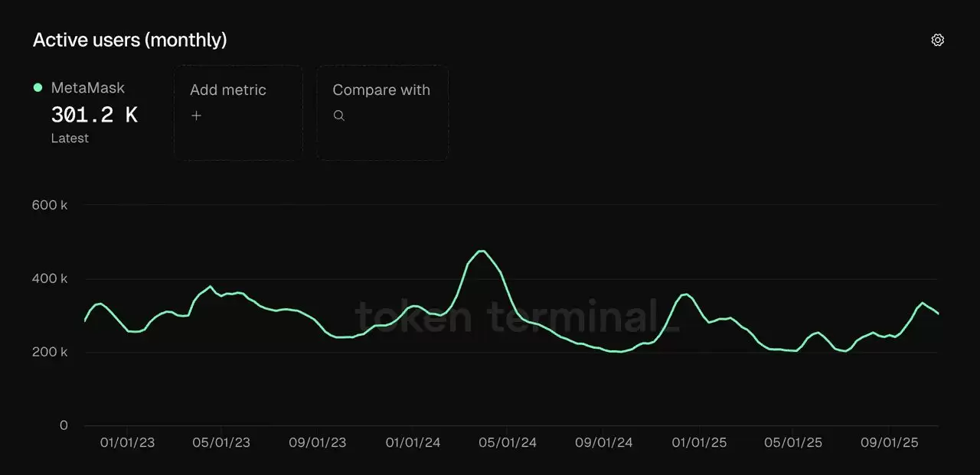Open the Add metric card
Screen dimensions: 980x475
click(x=238, y=112)
